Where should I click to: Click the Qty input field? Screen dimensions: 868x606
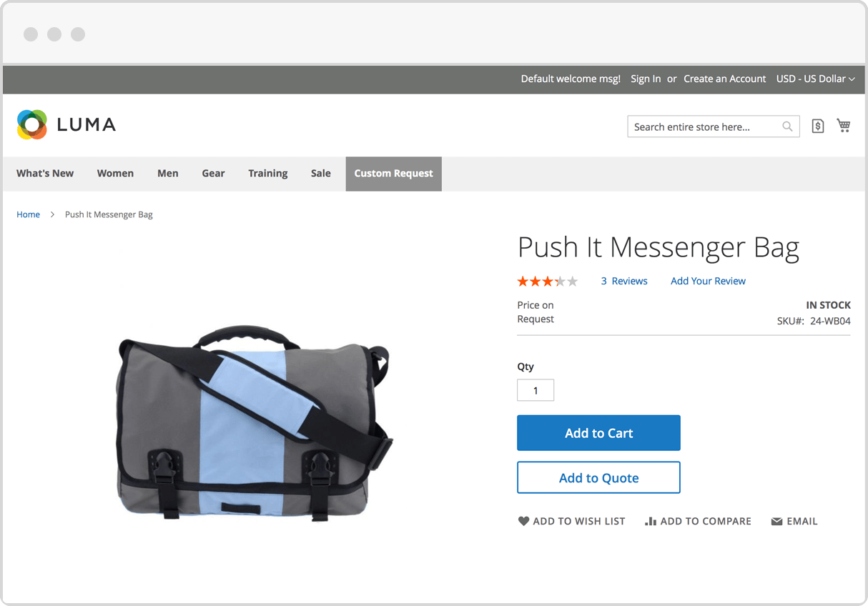click(x=536, y=390)
